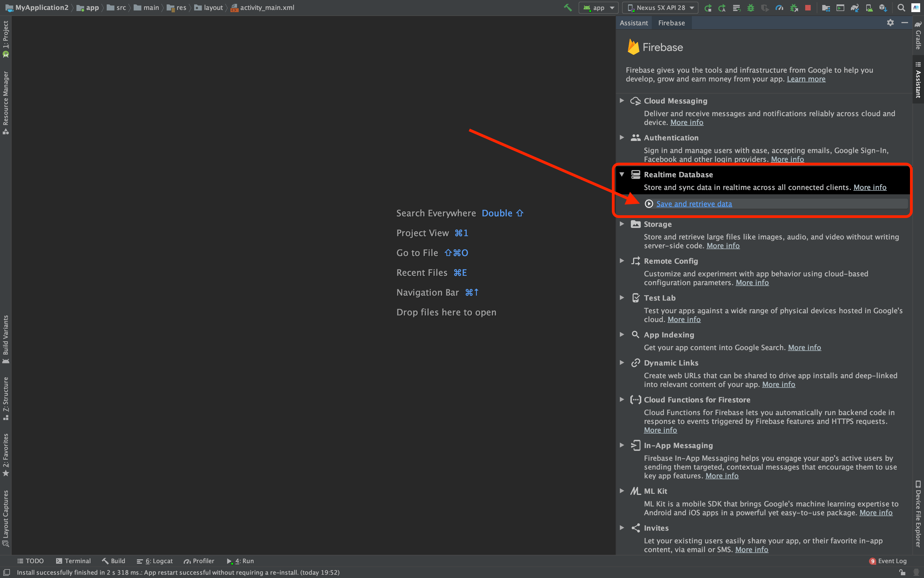Toggle tool window buttons icon in status bar corner

point(7,572)
